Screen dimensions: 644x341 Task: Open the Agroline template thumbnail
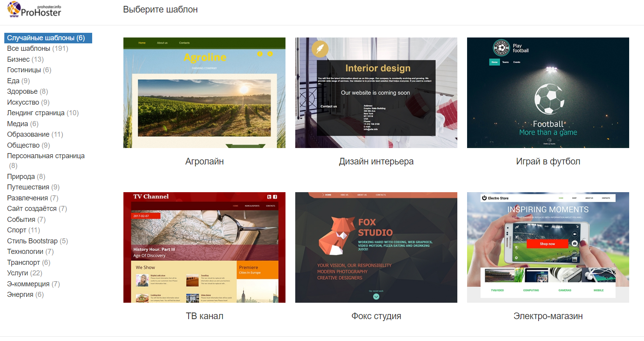coord(204,93)
